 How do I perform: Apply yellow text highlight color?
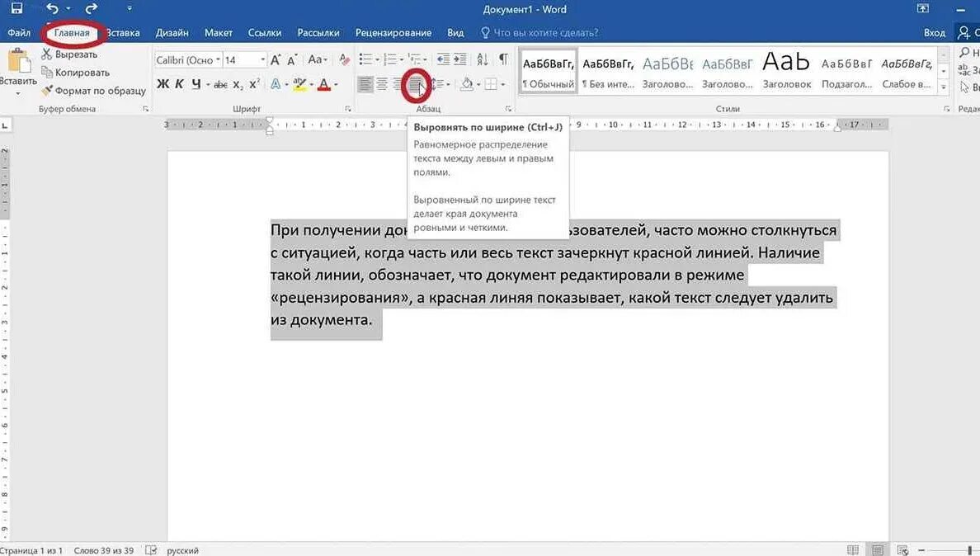coord(299,83)
